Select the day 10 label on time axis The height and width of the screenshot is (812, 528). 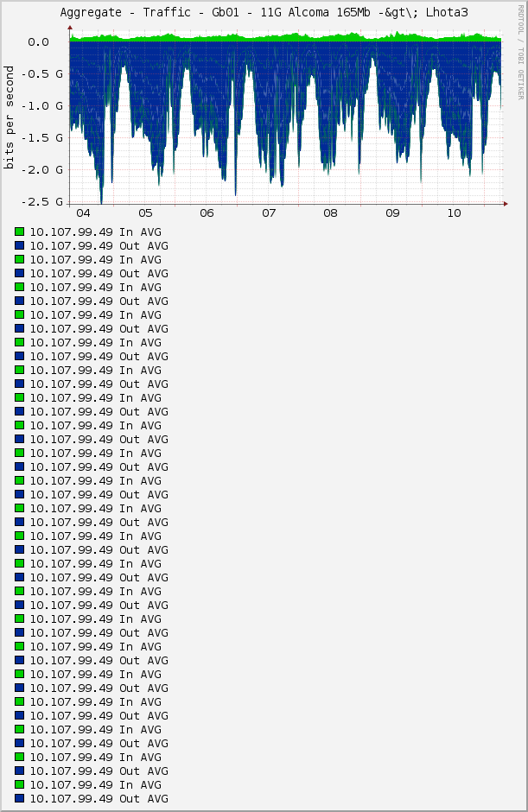(x=455, y=213)
